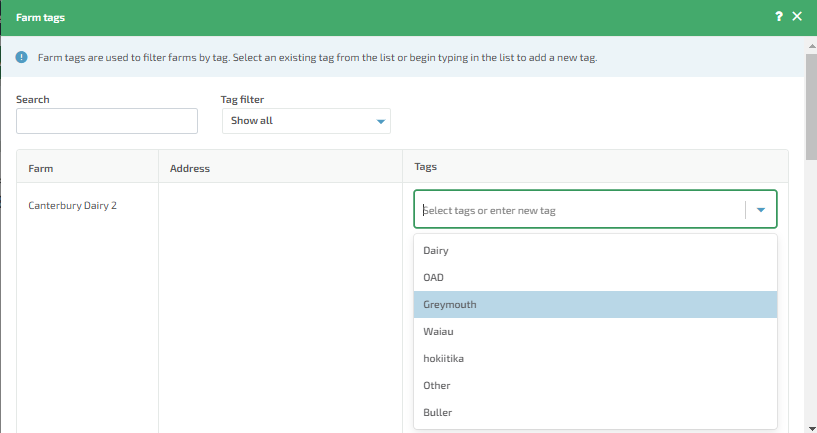
Task: Choose the Buller tag option
Action: tap(595, 413)
